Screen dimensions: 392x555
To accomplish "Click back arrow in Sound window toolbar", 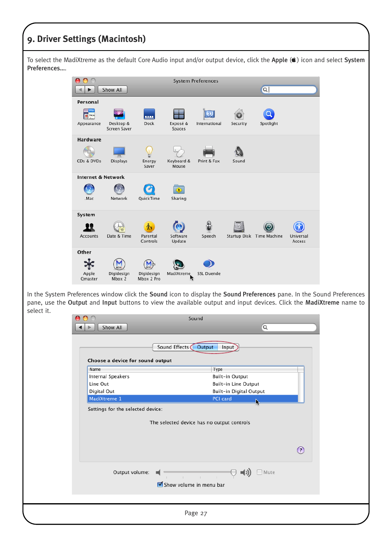I will [x=80, y=327].
